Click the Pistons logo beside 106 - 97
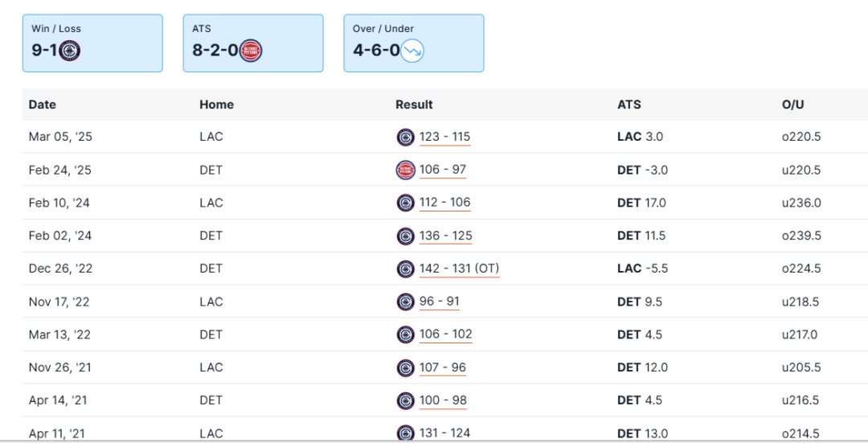 [x=406, y=170]
